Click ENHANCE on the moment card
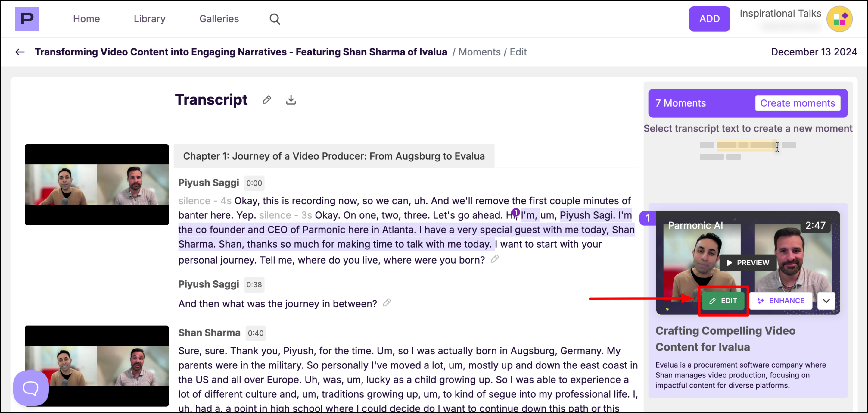Image resolution: width=868 pixels, height=413 pixels. 781,300
